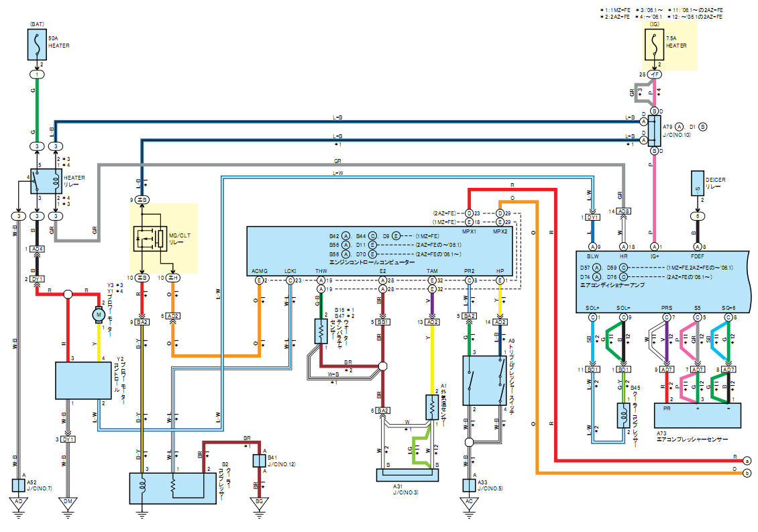Click the A73 air conditioner pressure sensor box
This screenshot has width=758, height=532.
point(697,415)
